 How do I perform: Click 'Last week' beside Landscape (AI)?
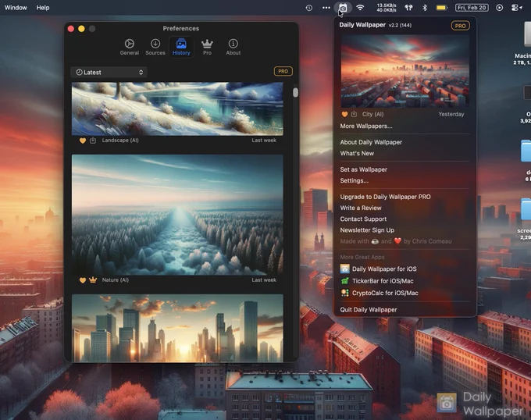point(264,140)
